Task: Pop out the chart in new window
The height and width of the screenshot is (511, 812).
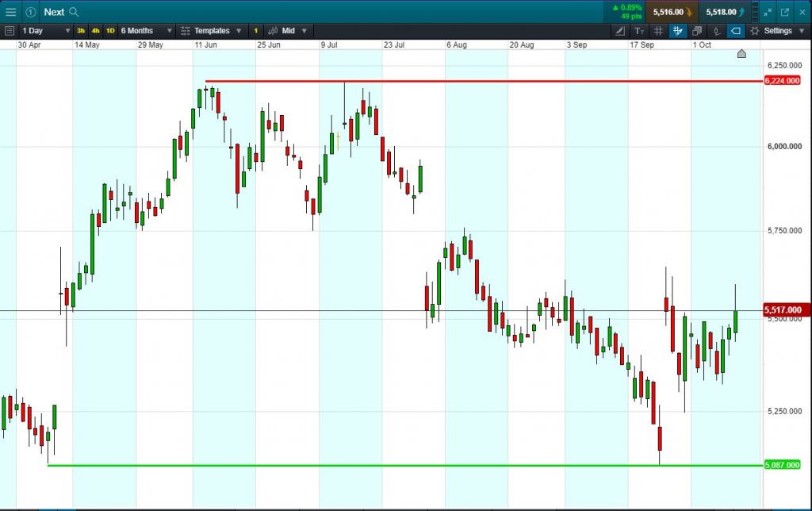Action: [785, 11]
